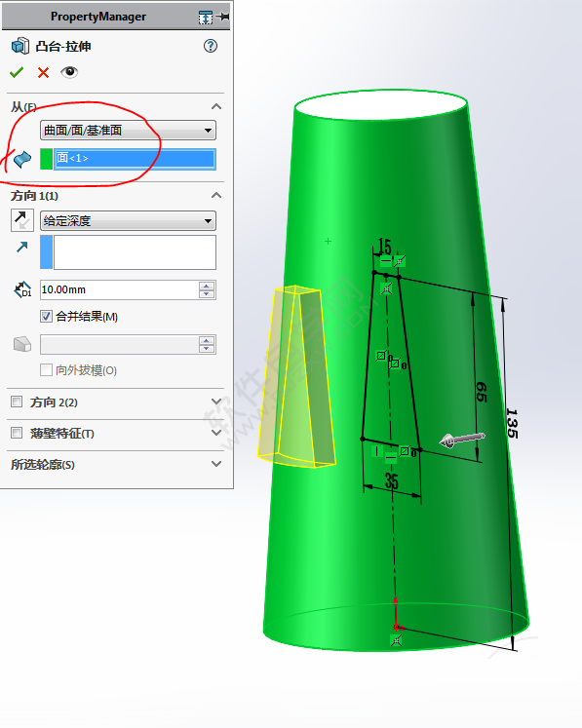
Task: Click the 135 dimension on the sketch
Action: pyautogui.click(x=512, y=423)
